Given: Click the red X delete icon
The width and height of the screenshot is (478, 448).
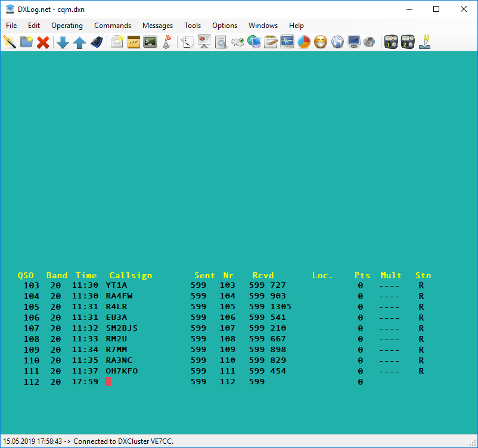Looking at the screenshot, I should point(43,42).
